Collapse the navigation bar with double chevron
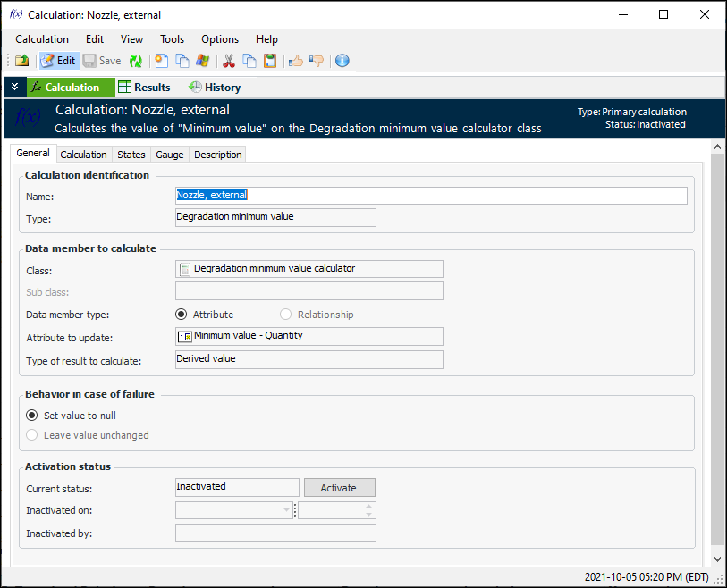Viewport: 727px width, 588px height. (x=14, y=87)
